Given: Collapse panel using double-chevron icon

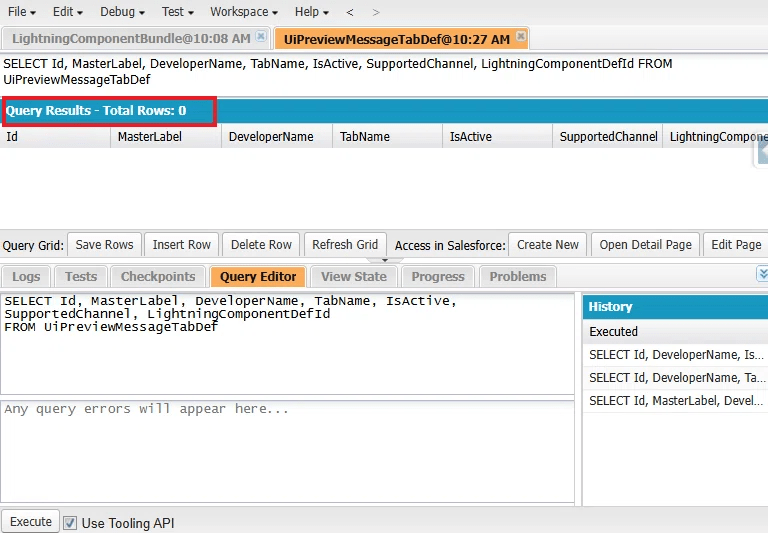Looking at the screenshot, I should pyautogui.click(x=762, y=274).
